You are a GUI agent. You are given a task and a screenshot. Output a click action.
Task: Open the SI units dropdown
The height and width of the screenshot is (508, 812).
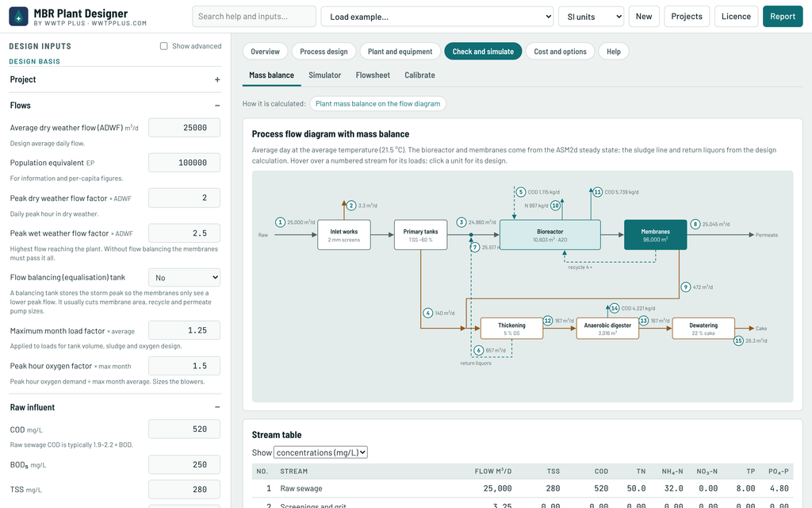[591, 17]
